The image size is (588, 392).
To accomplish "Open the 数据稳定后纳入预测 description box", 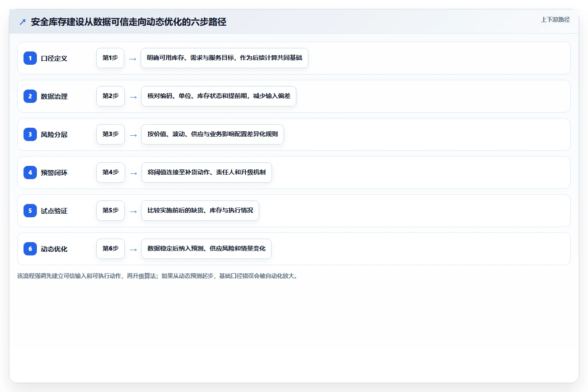I will 206,249.
